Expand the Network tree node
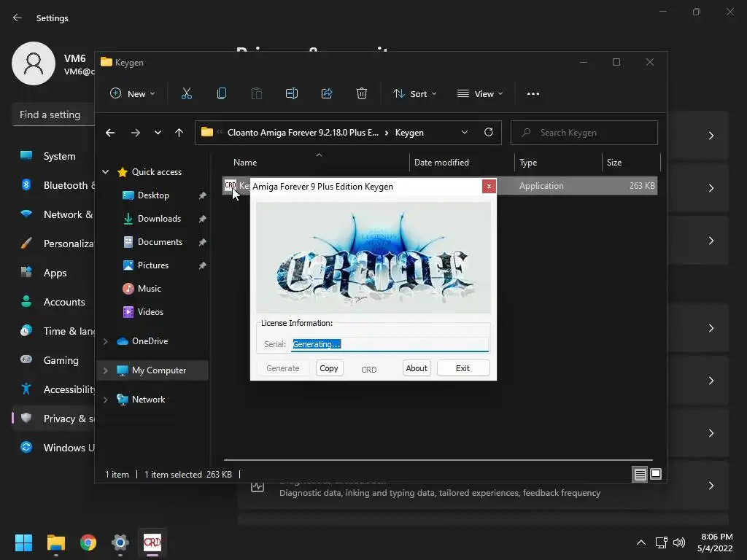Screen dimensions: 747x560 pyautogui.click(x=105, y=400)
